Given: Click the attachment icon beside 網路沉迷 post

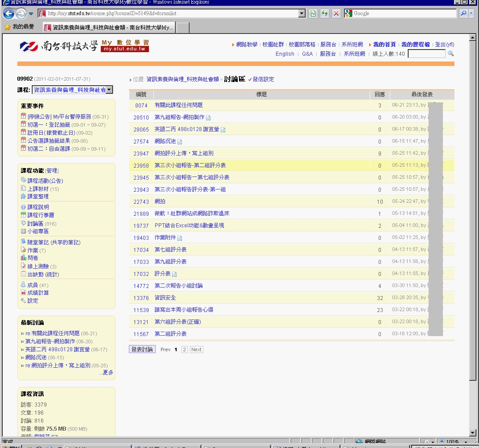Looking at the screenshot, I should (x=180, y=142).
